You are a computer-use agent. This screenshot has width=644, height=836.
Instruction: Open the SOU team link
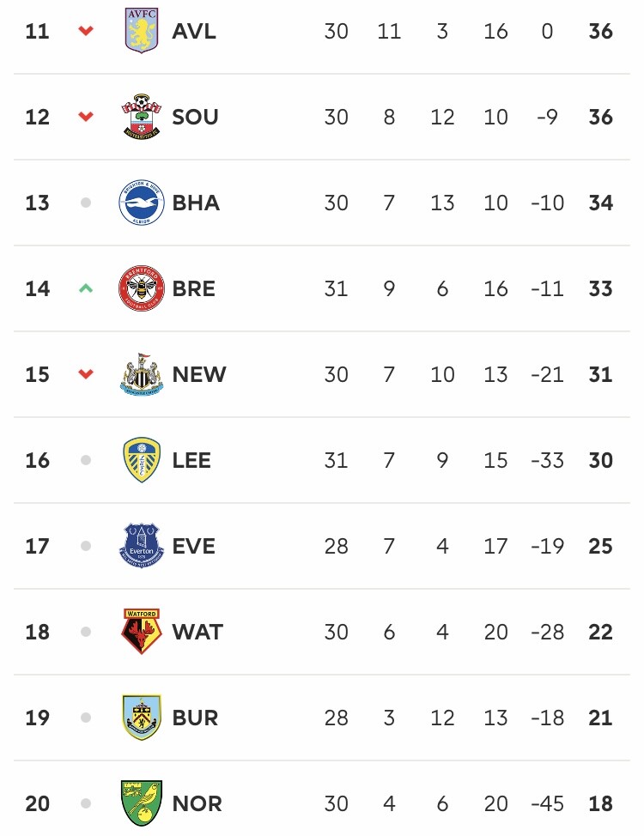tap(195, 117)
